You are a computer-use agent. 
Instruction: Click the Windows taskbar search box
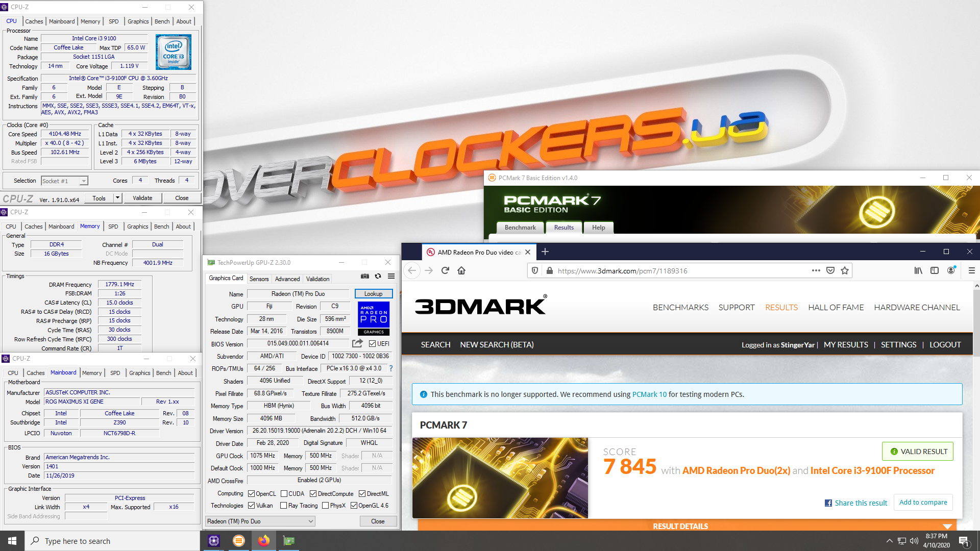(x=112, y=541)
